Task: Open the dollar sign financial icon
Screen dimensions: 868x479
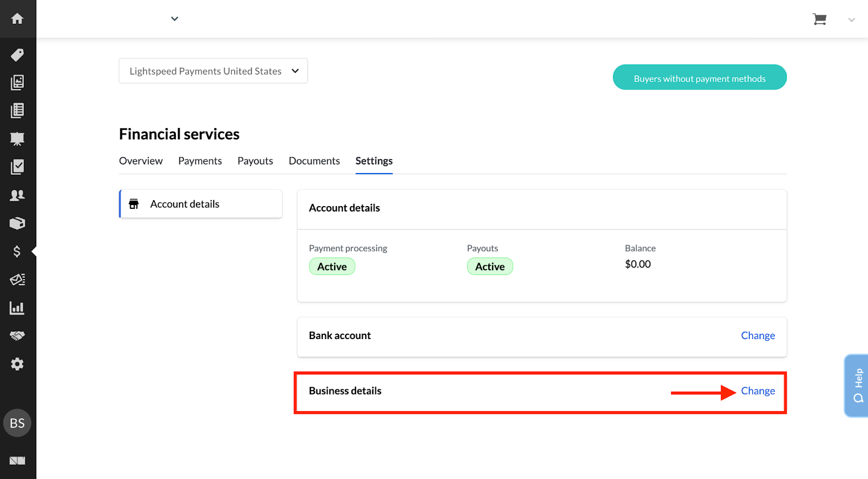Action: [17, 252]
